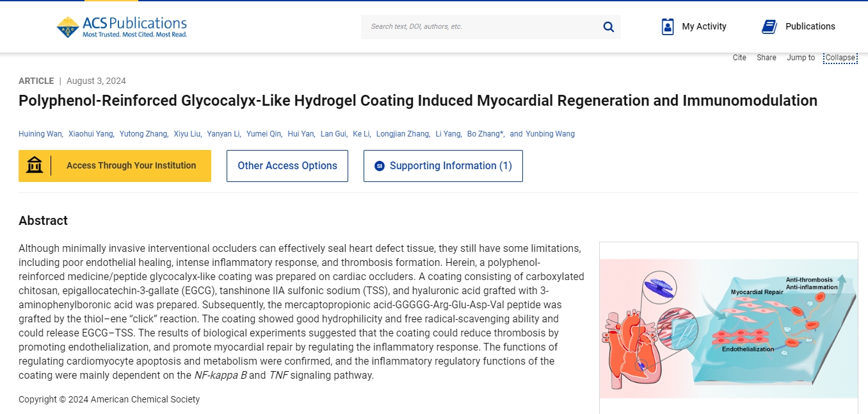This screenshot has height=414, width=868.
Task: Open author Ke Li
Action: 361,134
